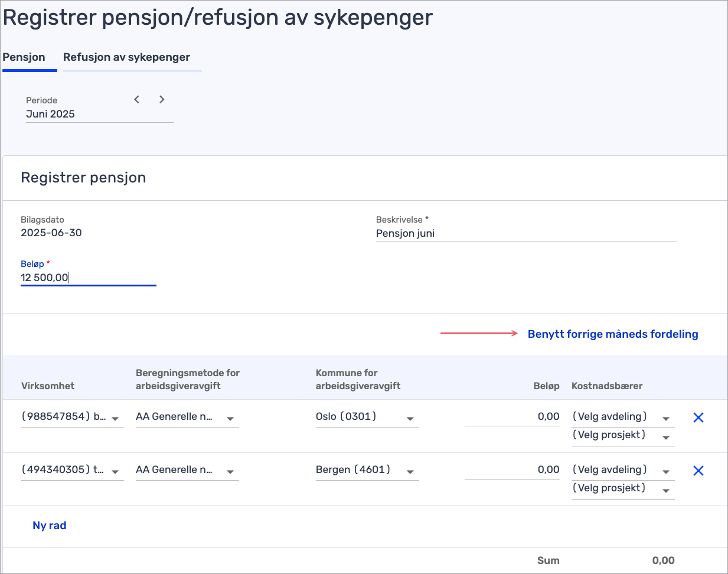Image resolution: width=728 pixels, height=574 pixels.
Task: Switch to Refusjon av sykepenger tab
Action: [x=126, y=57]
